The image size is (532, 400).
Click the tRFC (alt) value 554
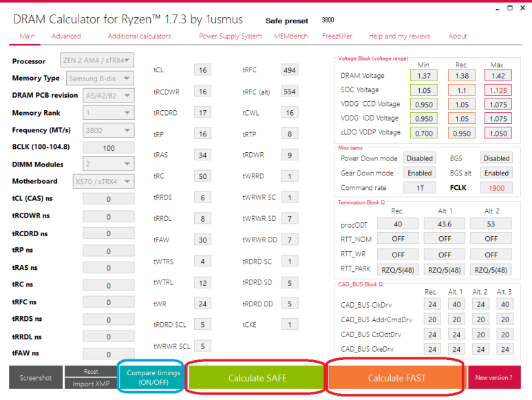(290, 92)
